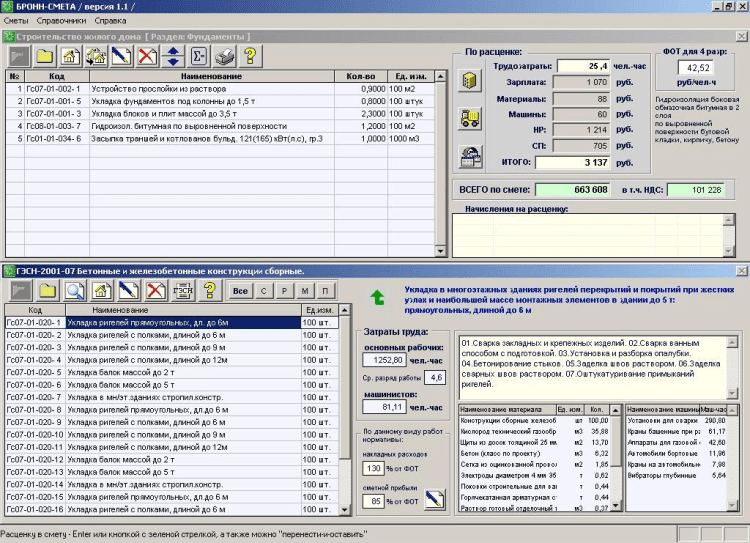
Task: Toggle the П filter button
Action: click(x=325, y=291)
